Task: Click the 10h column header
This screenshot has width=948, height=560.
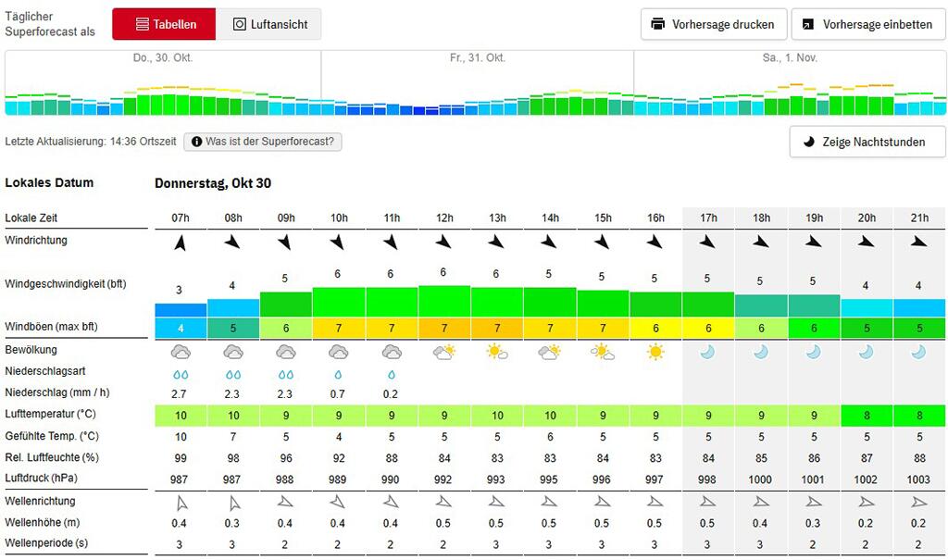Action: pyautogui.click(x=339, y=218)
